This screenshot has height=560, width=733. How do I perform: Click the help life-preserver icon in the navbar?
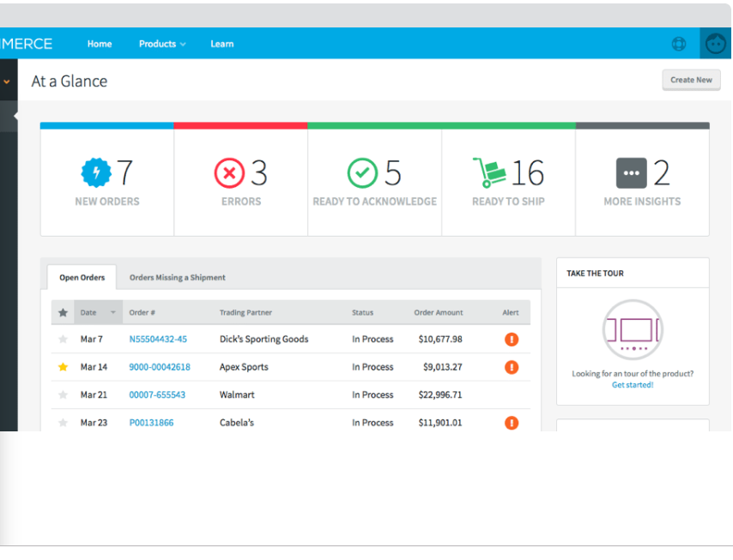tap(679, 43)
